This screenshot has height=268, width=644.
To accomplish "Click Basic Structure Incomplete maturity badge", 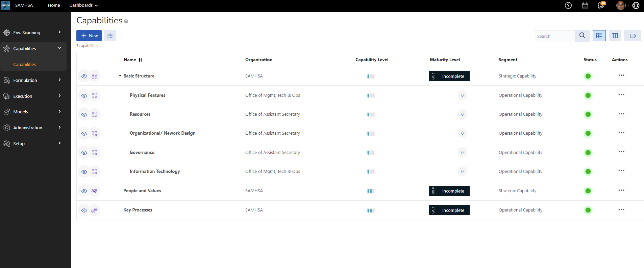I will pos(449,76).
